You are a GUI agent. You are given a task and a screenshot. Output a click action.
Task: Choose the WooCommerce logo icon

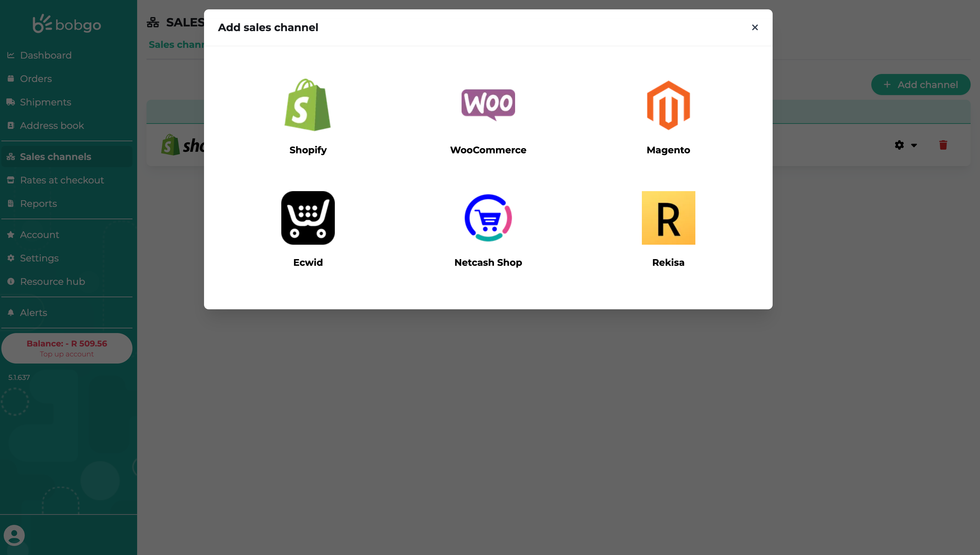488,104
